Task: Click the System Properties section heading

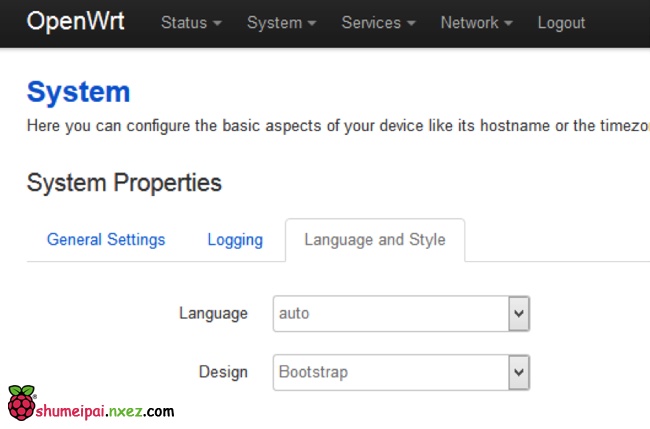Action: pyautogui.click(x=124, y=183)
